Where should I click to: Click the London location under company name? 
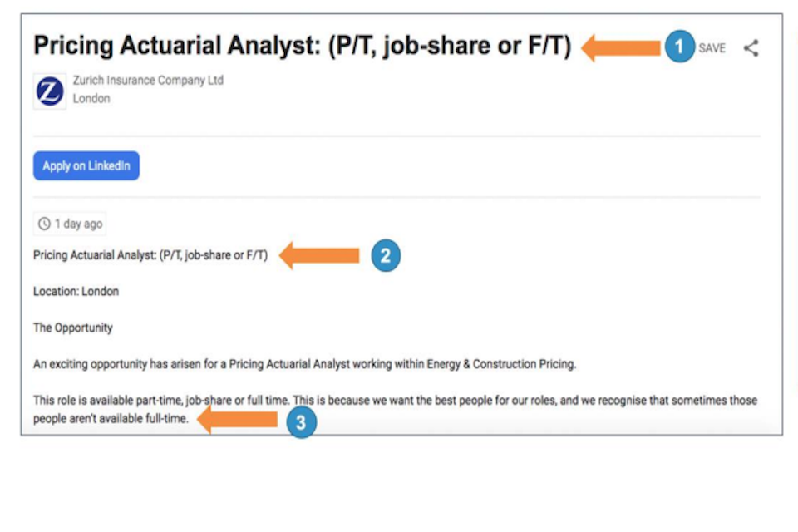click(x=91, y=98)
